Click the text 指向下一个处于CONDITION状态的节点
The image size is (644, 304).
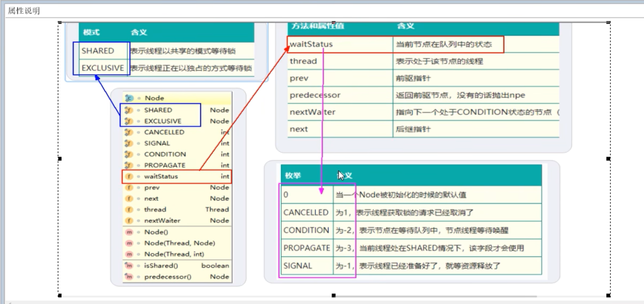(474, 112)
